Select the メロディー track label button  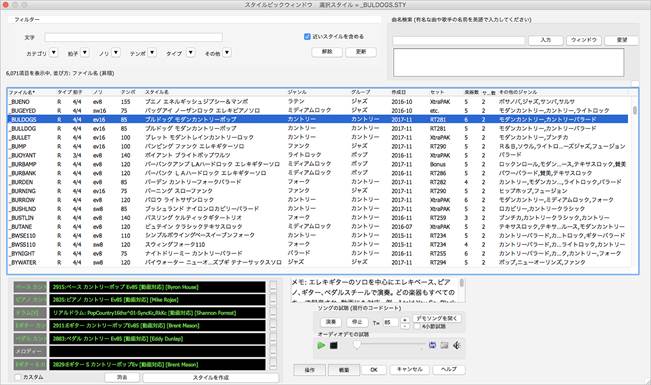point(30,351)
